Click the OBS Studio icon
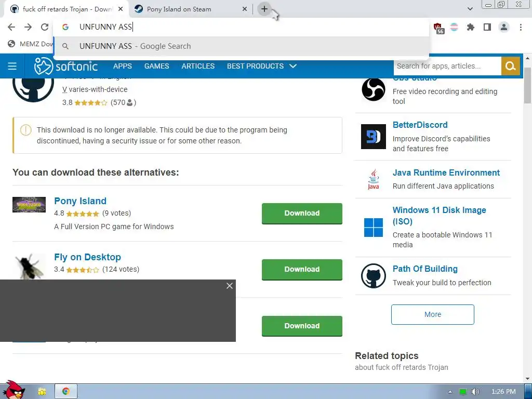 (x=373, y=90)
